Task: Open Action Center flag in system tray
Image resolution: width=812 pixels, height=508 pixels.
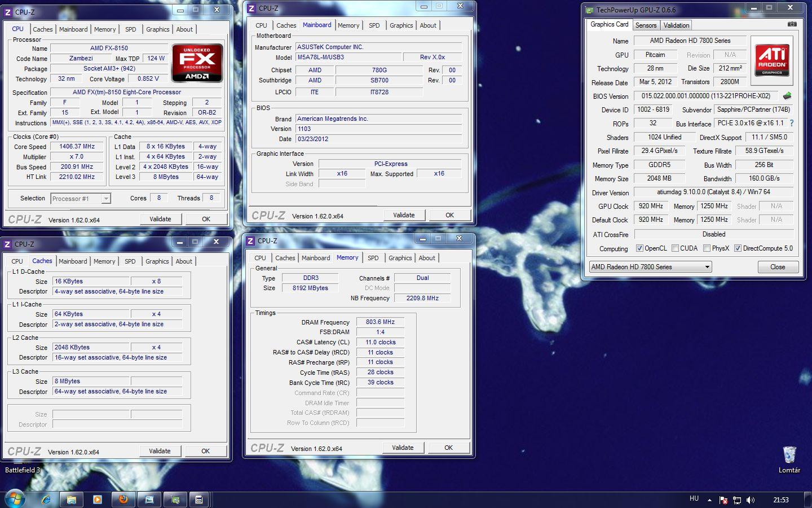Action: pyautogui.click(x=723, y=500)
